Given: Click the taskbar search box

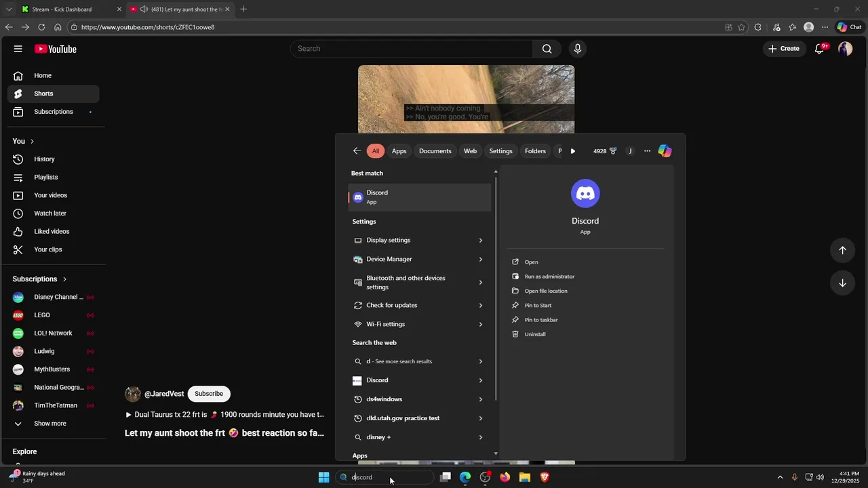Looking at the screenshot, I should tap(384, 477).
